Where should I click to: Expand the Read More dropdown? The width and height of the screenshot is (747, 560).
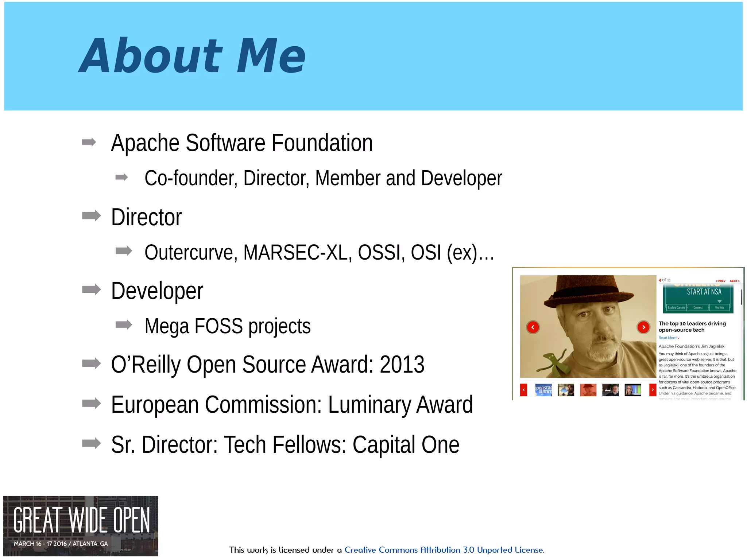pyautogui.click(x=669, y=338)
